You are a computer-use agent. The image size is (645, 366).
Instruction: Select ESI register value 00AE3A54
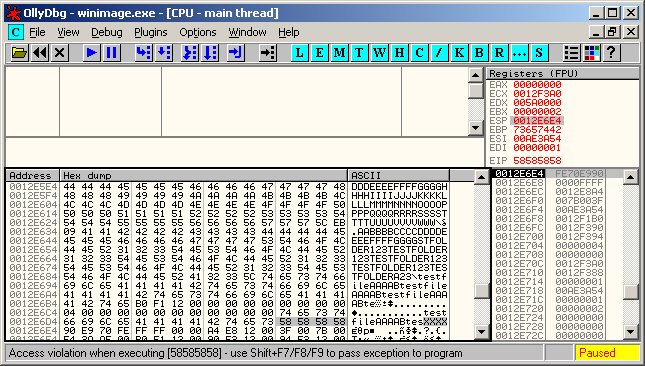pos(537,139)
